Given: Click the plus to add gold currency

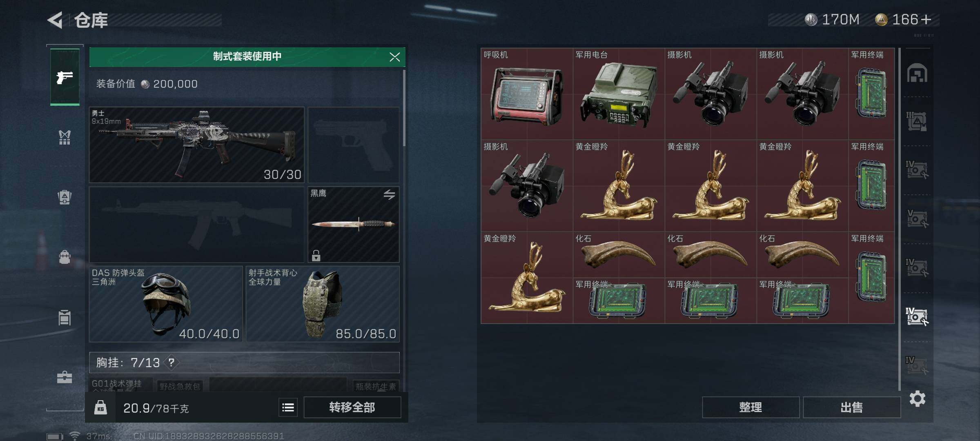Looking at the screenshot, I should click(x=926, y=20).
